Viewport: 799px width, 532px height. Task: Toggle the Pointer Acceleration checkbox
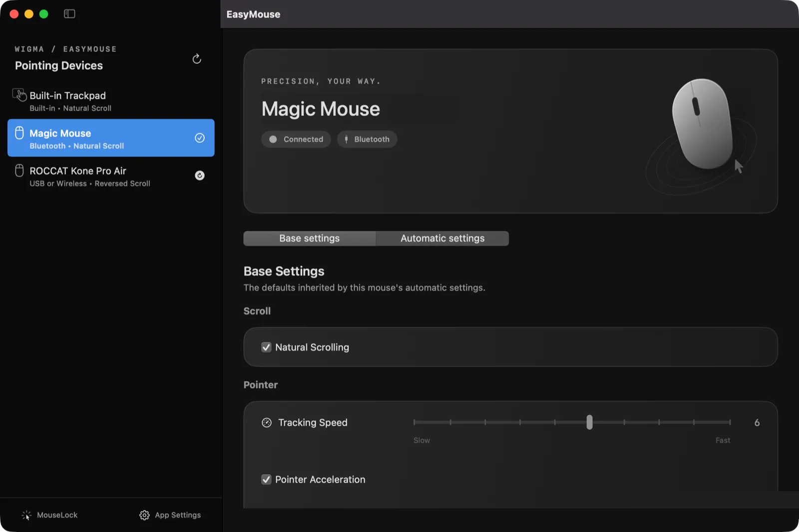(x=266, y=480)
